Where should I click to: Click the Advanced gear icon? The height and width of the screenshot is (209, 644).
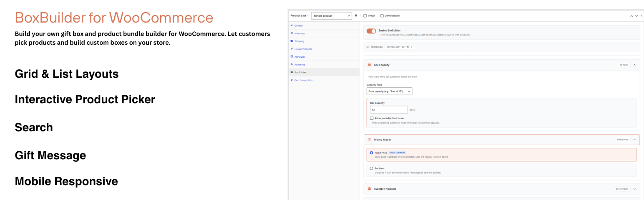pyautogui.click(x=292, y=64)
